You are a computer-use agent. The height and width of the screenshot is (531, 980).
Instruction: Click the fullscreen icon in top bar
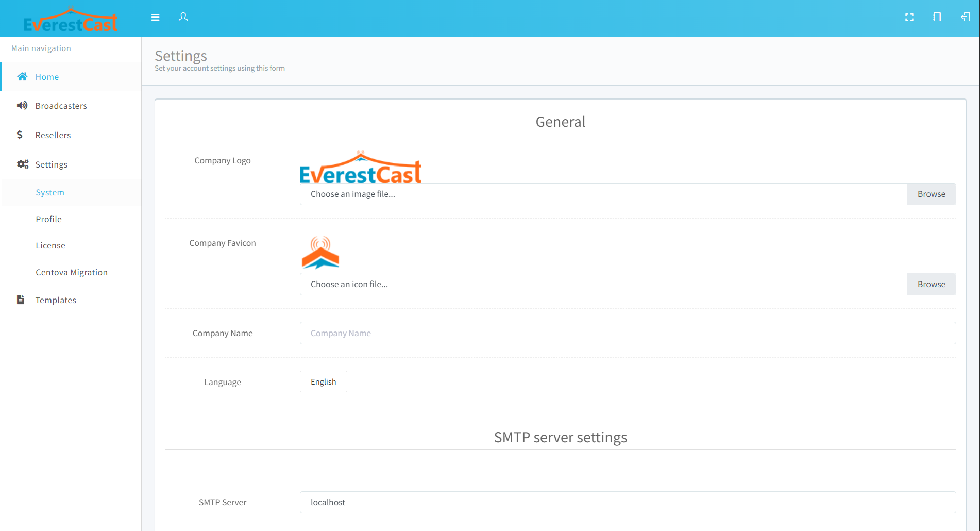tap(909, 18)
